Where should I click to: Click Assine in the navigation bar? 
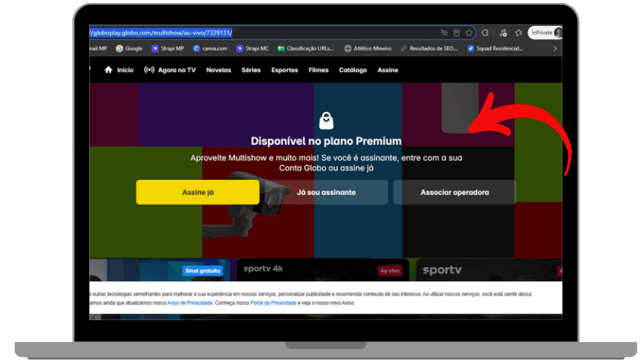coord(388,70)
